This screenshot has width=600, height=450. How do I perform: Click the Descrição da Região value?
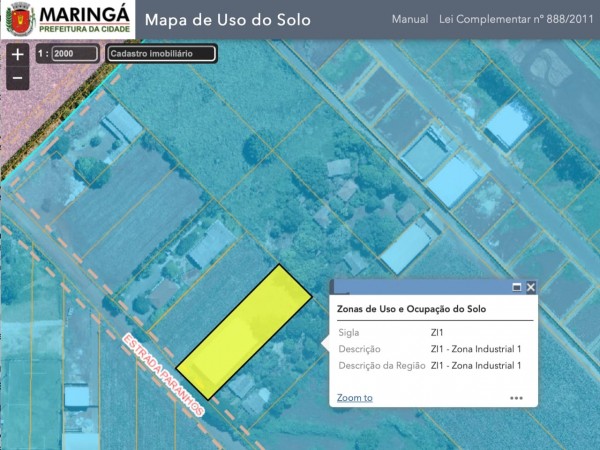[476, 366]
